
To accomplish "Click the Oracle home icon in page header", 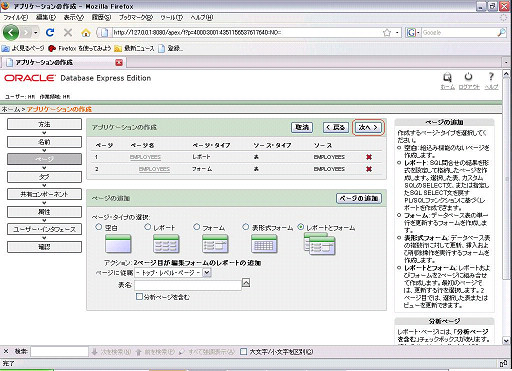I will click(447, 78).
